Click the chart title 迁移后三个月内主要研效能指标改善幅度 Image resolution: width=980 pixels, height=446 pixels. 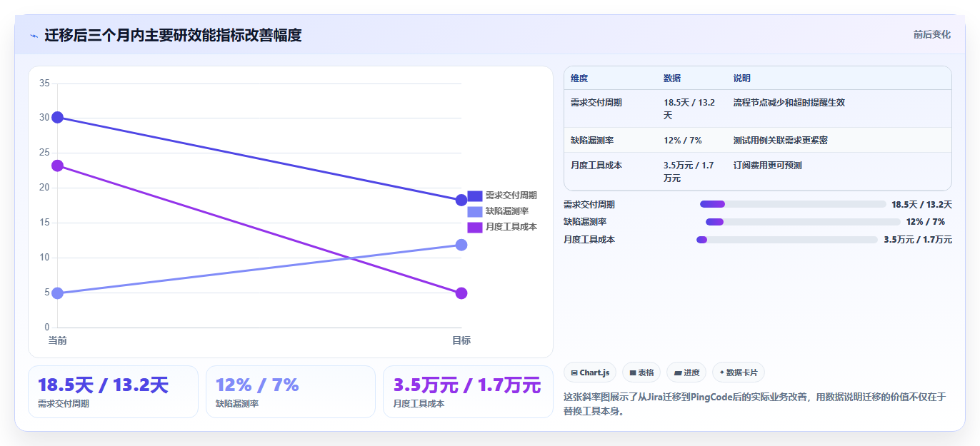click(173, 35)
